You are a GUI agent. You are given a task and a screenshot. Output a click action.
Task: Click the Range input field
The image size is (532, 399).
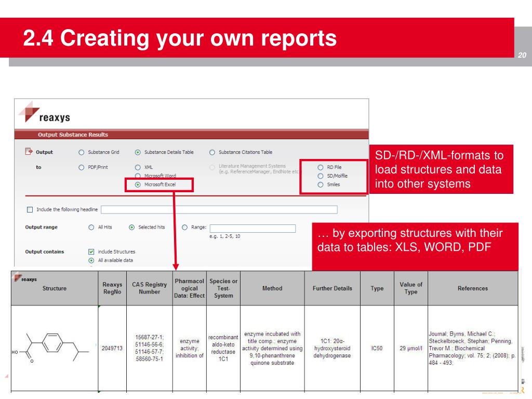(252, 229)
